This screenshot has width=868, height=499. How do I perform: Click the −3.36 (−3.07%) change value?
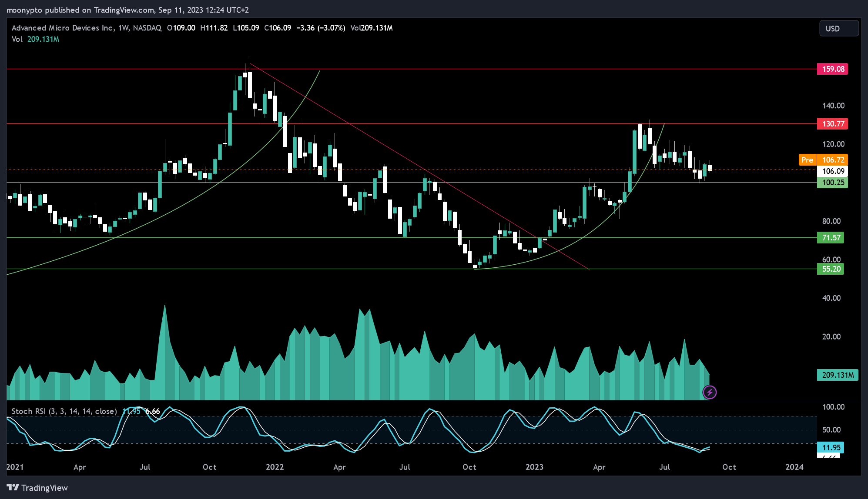[x=321, y=28]
